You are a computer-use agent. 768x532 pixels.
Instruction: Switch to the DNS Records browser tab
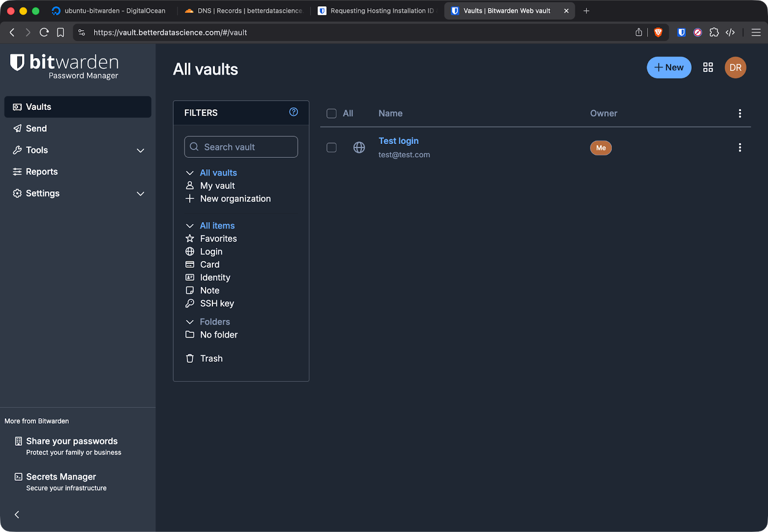(244, 11)
